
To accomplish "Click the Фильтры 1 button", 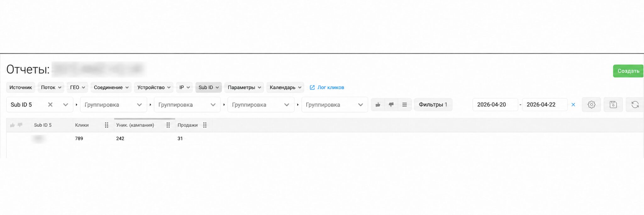I will click(x=433, y=105).
